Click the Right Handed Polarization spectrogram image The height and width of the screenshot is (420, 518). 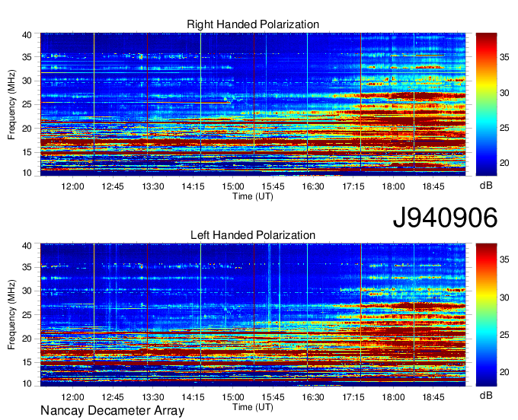253,104
